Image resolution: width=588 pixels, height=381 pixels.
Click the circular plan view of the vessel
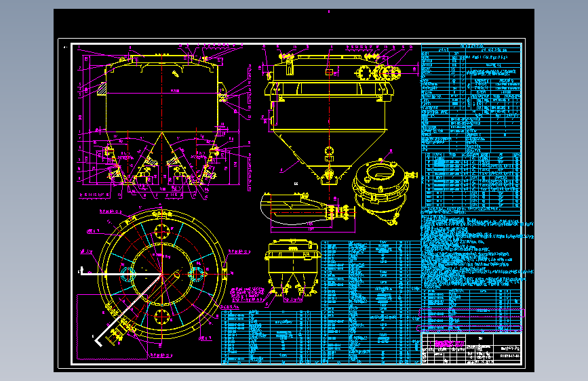pos(162,275)
